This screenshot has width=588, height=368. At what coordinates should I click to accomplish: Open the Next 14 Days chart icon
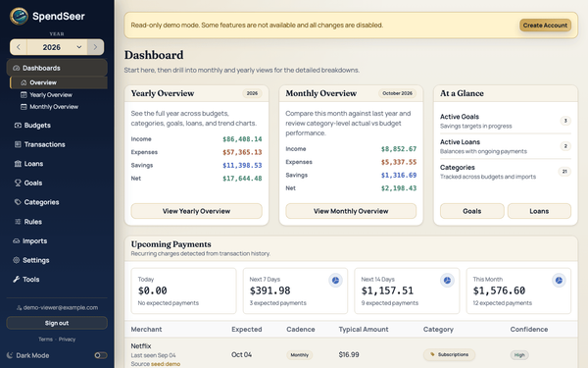point(447,280)
